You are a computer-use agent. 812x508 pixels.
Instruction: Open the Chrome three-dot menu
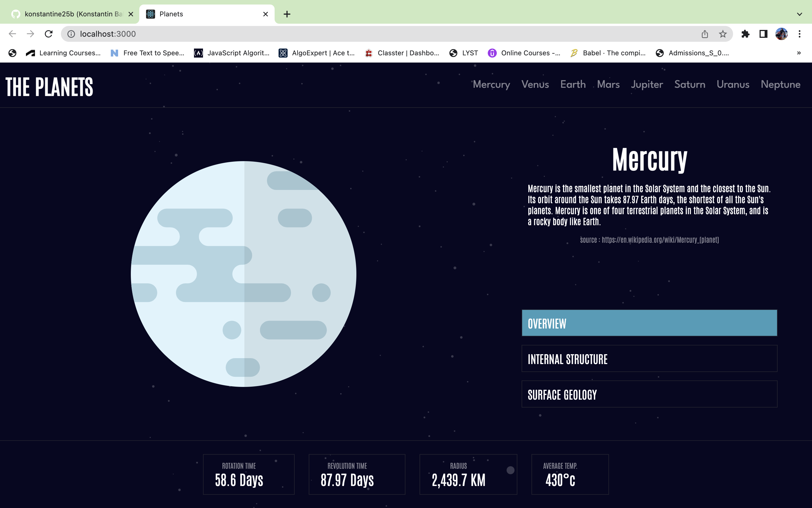click(x=800, y=34)
